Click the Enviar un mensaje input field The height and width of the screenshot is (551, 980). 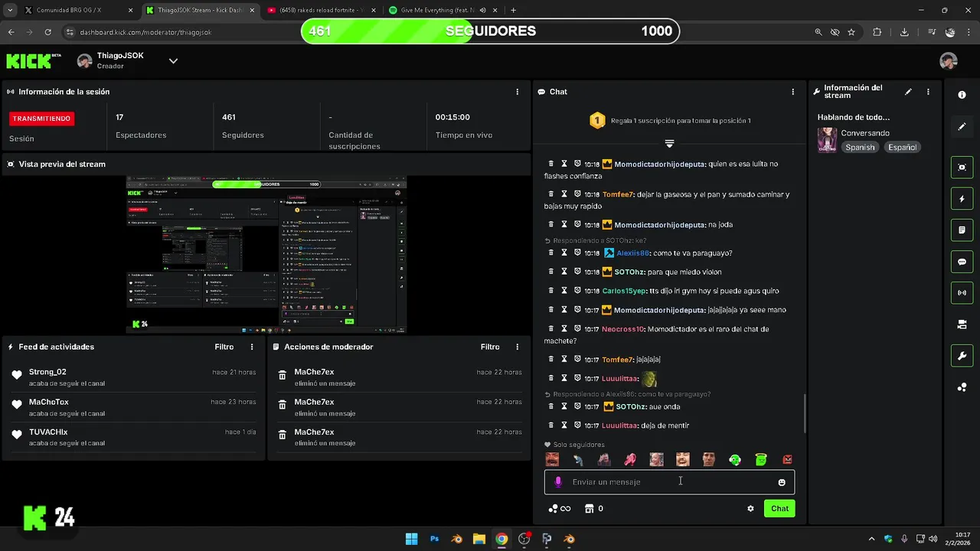[x=669, y=482]
